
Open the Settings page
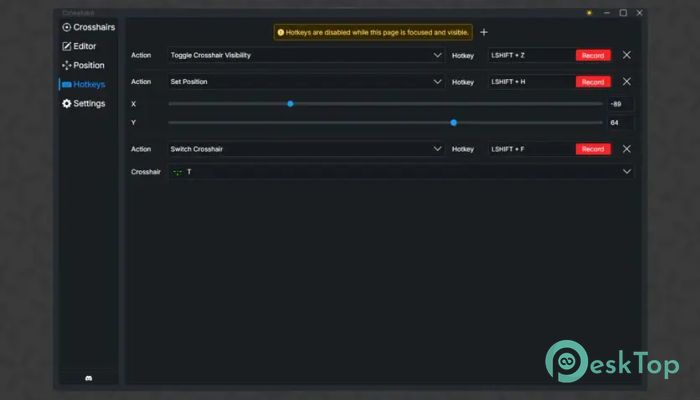coord(83,104)
